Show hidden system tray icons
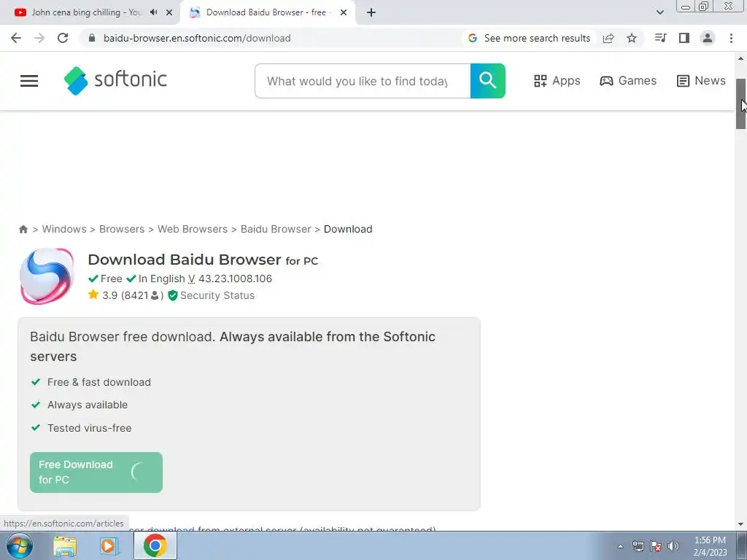Screen dimensions: 747x560 [620, 546]
